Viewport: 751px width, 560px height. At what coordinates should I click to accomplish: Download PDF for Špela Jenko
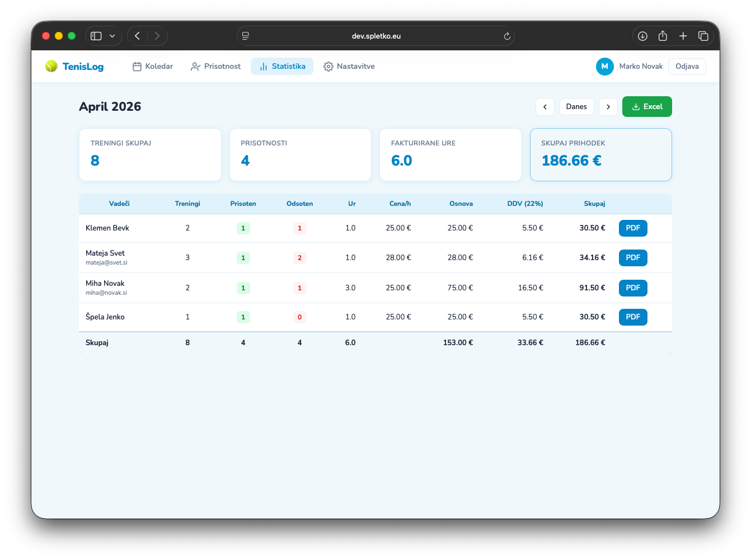point(633,317)
